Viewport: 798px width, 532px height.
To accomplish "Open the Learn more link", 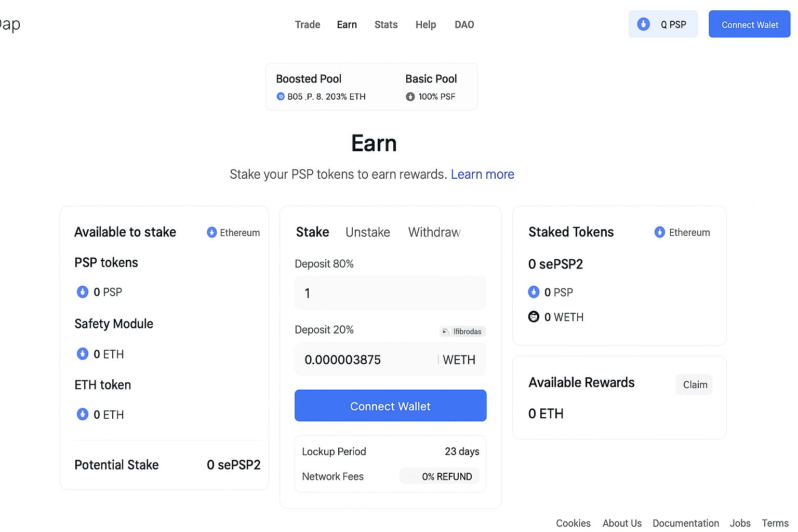I will tap(482, 174).
